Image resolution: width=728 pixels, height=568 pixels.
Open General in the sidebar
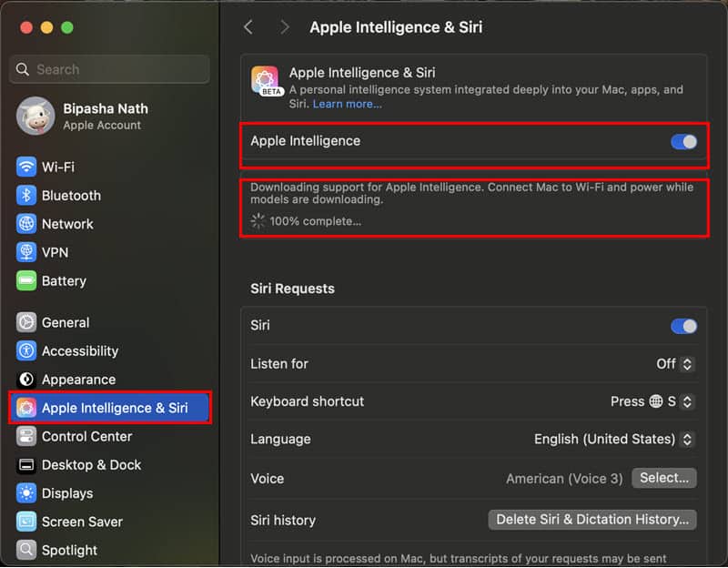[66, 322]
